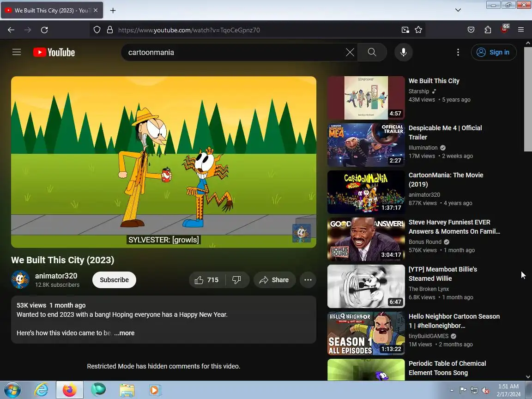Image resolution: width=532 pixels, height=399 pixels.
Task: Open Despicable Me 4 Official Trailer title
Action: [445, 133]
